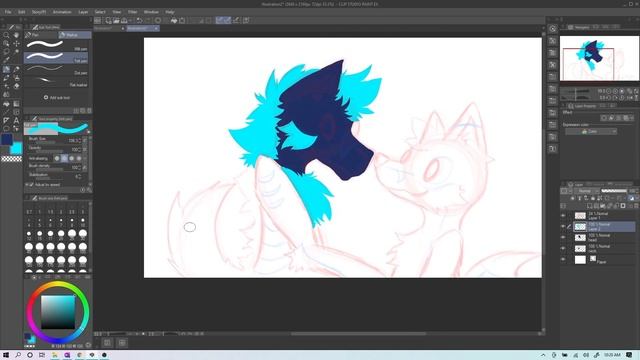Screen dimensions: 640x360
Task: Click the Fill bucket icon in command bar
Action: [174, 20]
